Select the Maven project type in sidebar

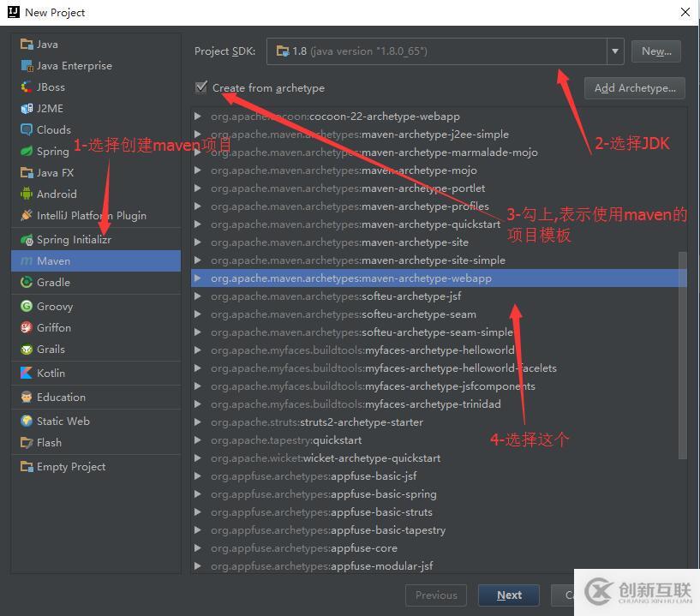pyautogui.click(x=51, y=260)
